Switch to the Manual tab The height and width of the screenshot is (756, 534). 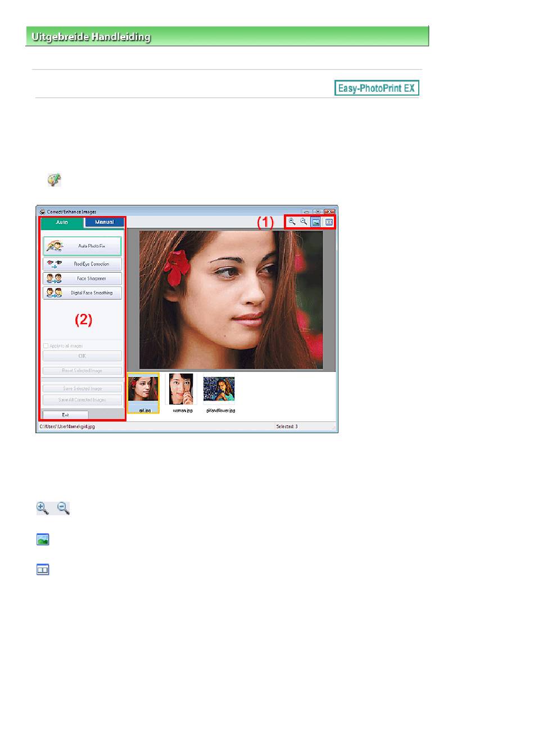[x=104, y=222]
